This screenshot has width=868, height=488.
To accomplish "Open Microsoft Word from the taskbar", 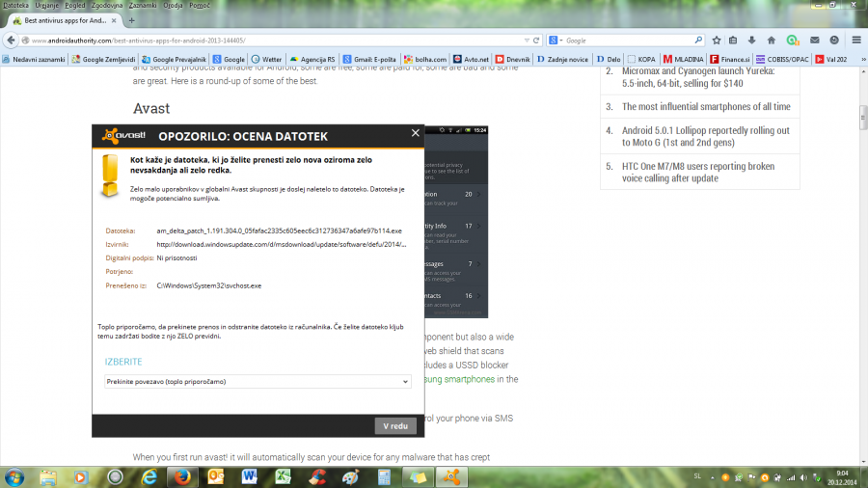I will (x=249, y=476).
